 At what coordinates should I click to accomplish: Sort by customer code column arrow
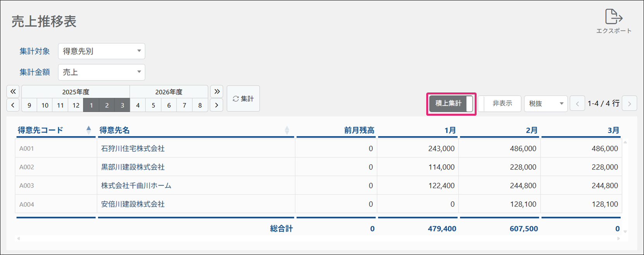(x=89, y=130)
